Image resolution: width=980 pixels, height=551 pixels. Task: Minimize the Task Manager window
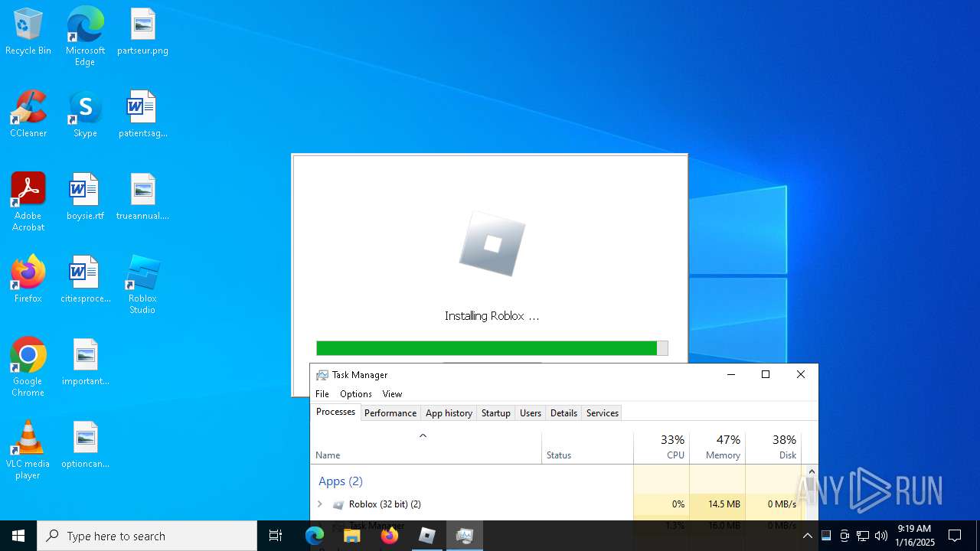pos(731,374)
